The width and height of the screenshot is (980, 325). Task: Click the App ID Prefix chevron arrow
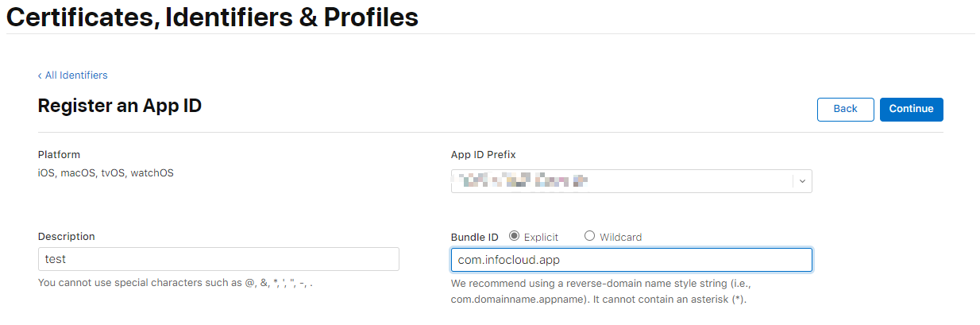tap(802, 181)
